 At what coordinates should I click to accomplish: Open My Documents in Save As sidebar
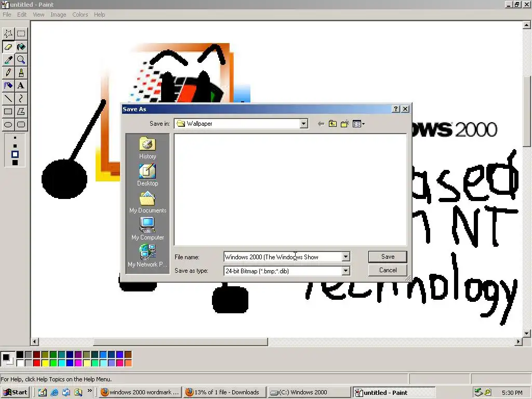click(148, 202)
